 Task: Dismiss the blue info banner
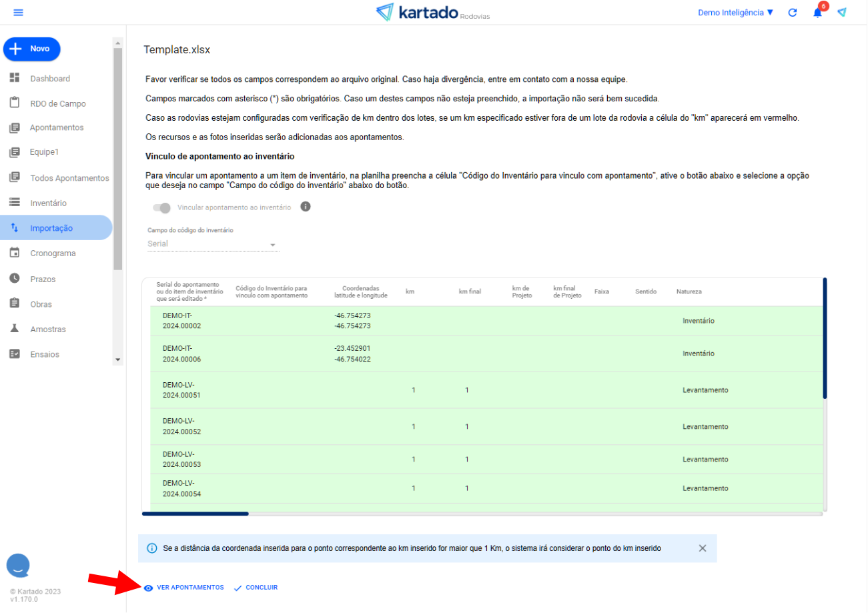tap(702, 548)
